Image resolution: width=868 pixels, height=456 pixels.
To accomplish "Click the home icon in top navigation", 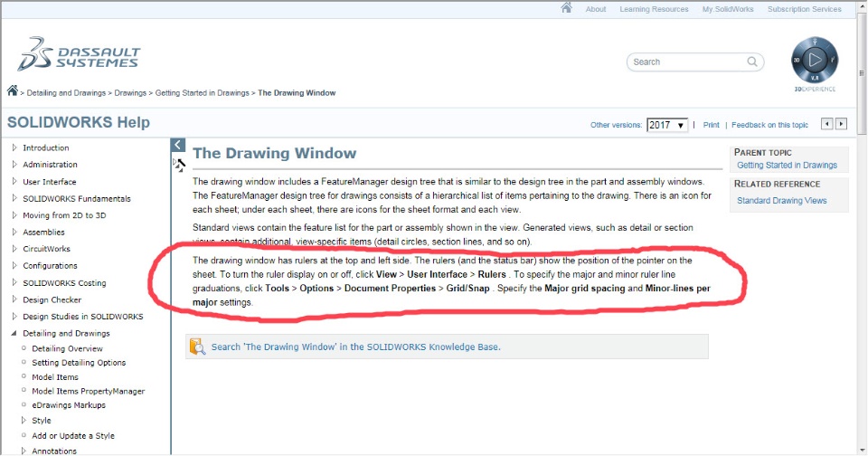I will pyautogui.click(x=566, y=8).
